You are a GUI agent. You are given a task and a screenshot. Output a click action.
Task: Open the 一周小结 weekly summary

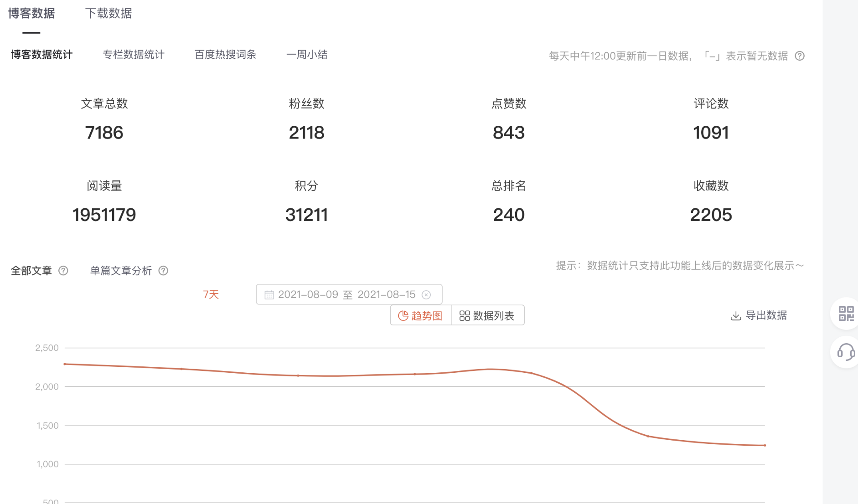[x=307, y=54]
